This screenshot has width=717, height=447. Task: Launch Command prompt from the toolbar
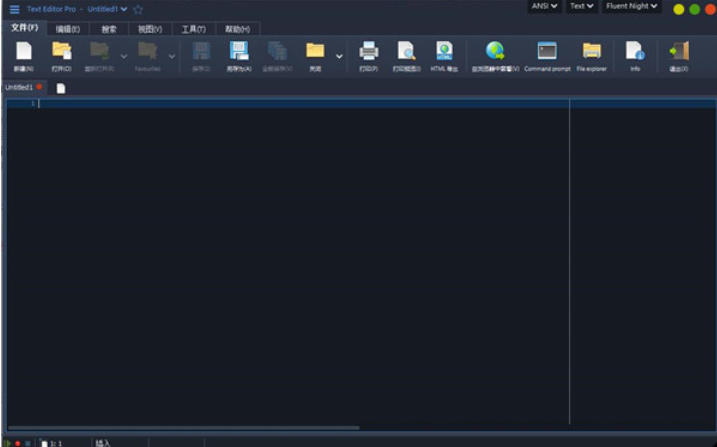pyautogui.click(x=547, y=53)
